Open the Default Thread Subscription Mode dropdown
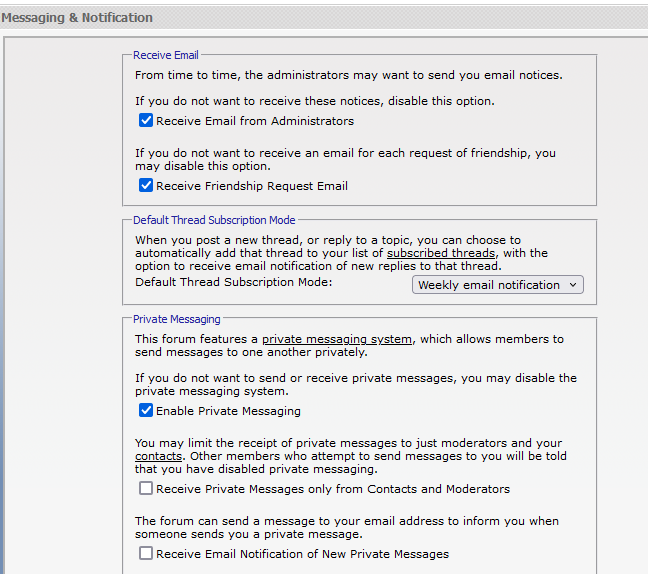This screenshot has height=574, width=648. point(498,285)
